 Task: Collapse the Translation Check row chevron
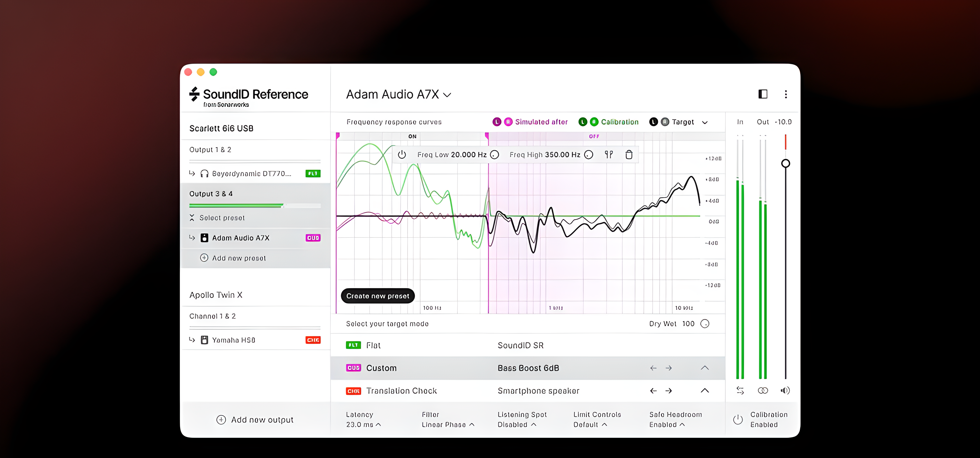[x=705, y=390]
